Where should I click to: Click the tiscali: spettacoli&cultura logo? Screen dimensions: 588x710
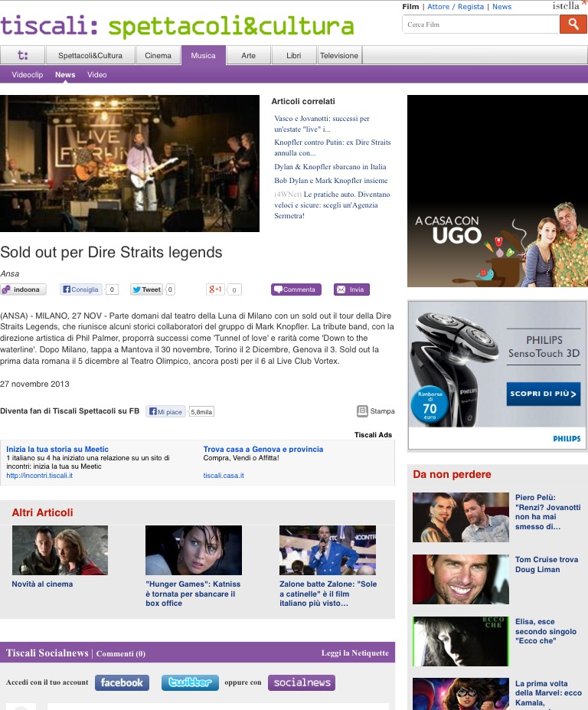point(177,25)
